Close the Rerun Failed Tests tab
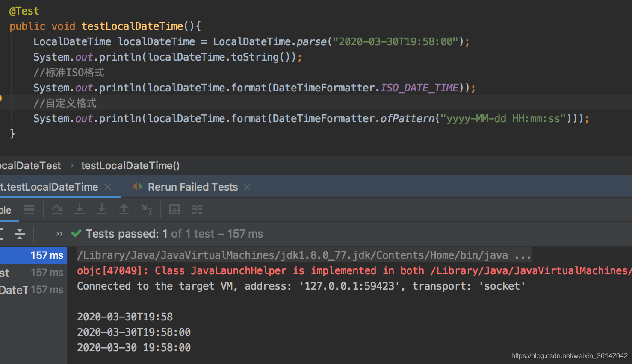The width and height of the screenshot is (632, 364). (247, 187)
